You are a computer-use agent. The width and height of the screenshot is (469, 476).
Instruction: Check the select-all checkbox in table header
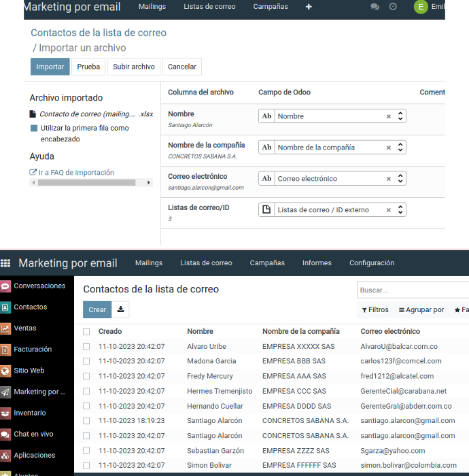pyautogui.click(x=86, y=332)
